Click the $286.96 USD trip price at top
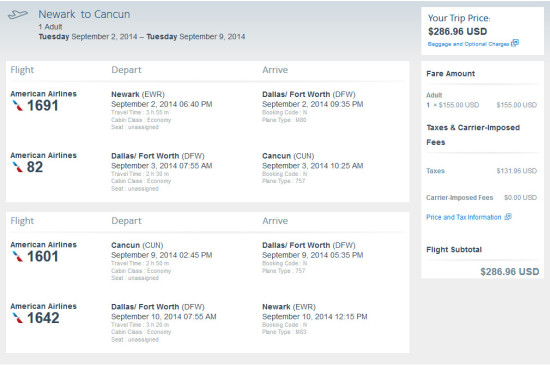Image resolution: width=550 pixels, height=365 pixels. coord(457,32)
